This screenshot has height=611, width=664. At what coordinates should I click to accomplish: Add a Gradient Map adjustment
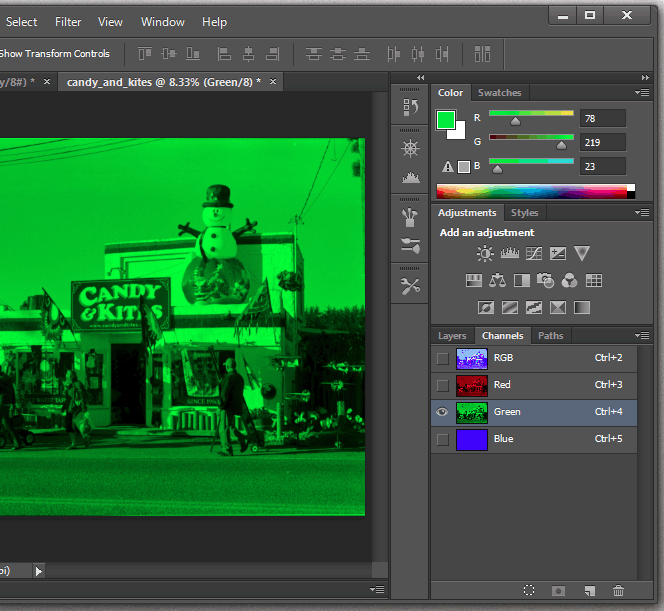582,307
